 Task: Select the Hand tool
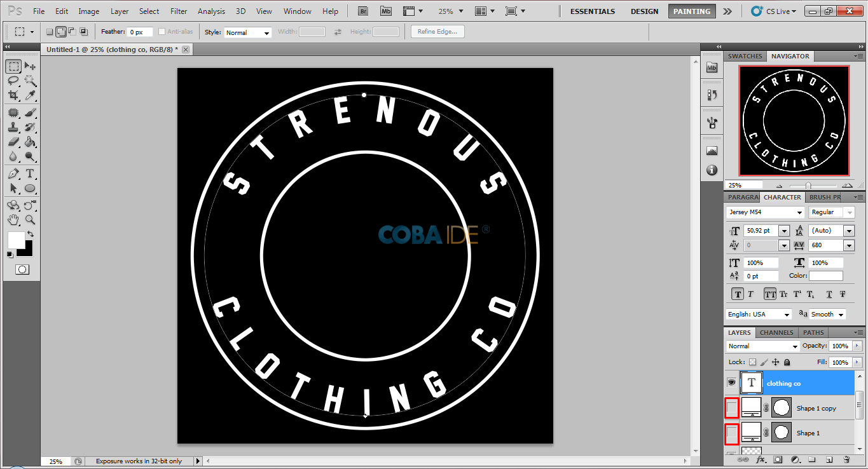[13, 220]
